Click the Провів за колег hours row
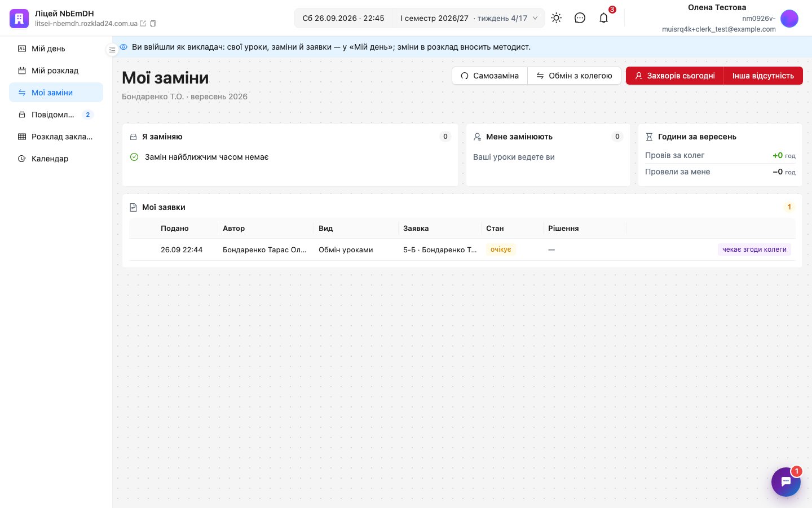The image size is (812, 508). coord(720,155)
